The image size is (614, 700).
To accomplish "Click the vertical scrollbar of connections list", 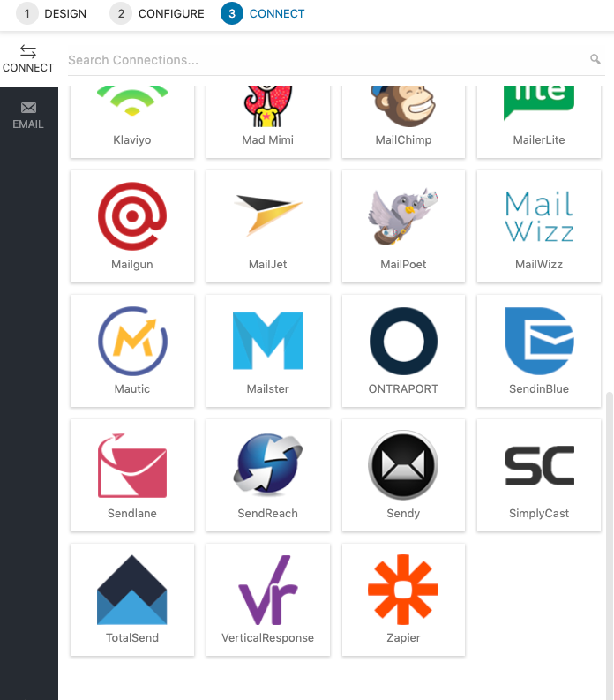I will pos(610,545).
